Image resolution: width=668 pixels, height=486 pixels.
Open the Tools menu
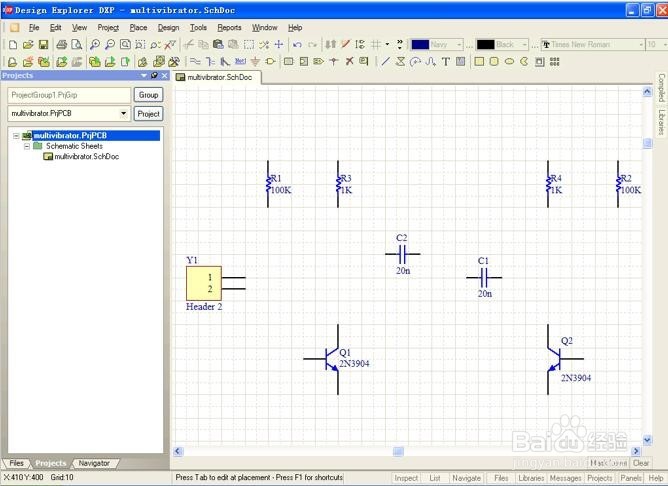(198, 28)
